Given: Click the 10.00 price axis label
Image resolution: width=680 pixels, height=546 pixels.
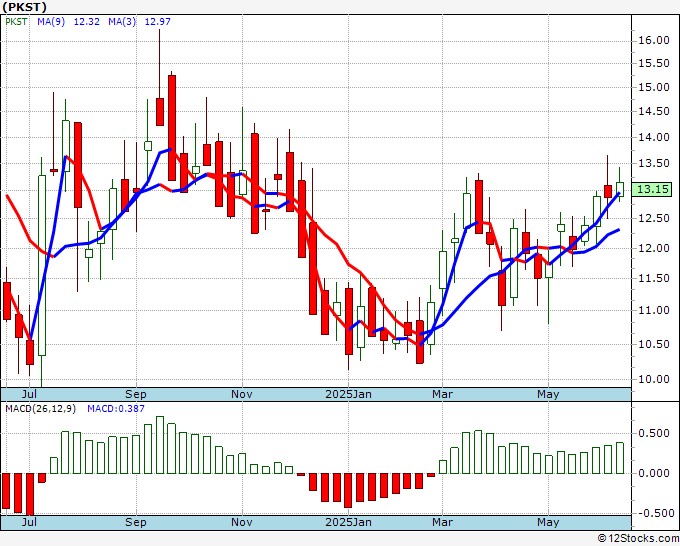Looking at the screenshot, I should click(654, 379).
